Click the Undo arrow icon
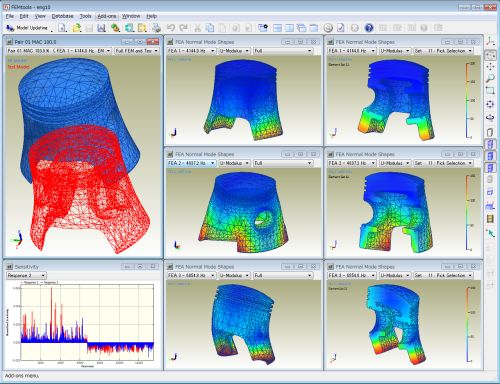Image resolution: width=500 pixels, height=384 pixels. [171, 28]
